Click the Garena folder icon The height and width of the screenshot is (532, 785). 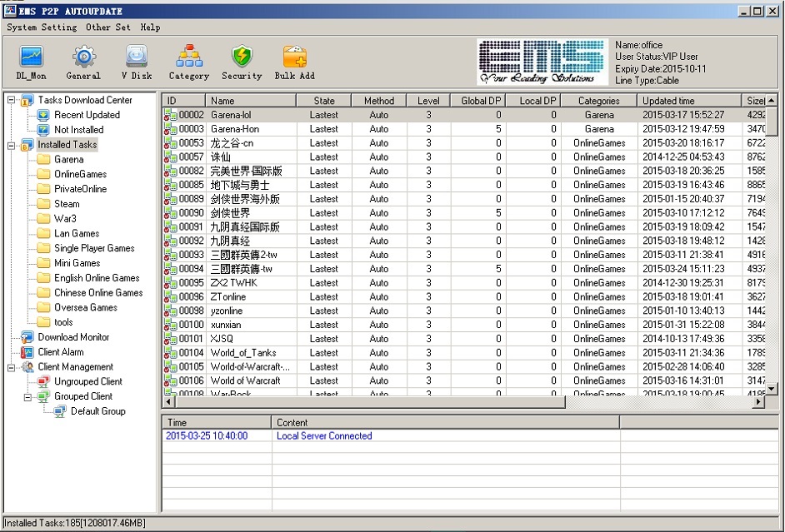click(x=44, y=160)
